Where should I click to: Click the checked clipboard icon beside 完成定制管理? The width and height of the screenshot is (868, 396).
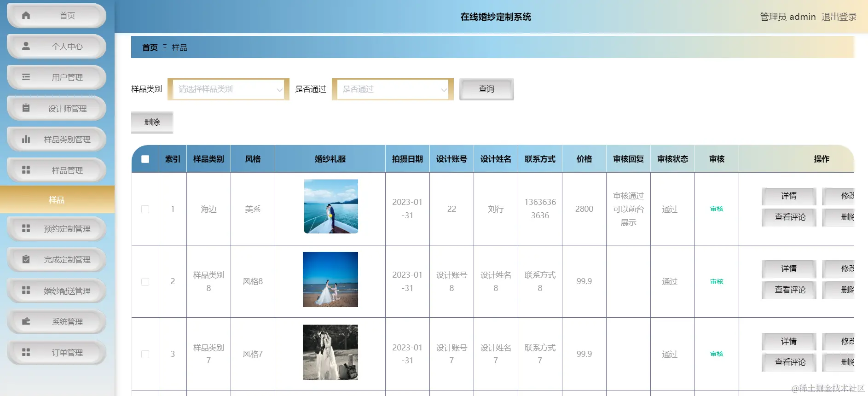(x=26, y=259)
